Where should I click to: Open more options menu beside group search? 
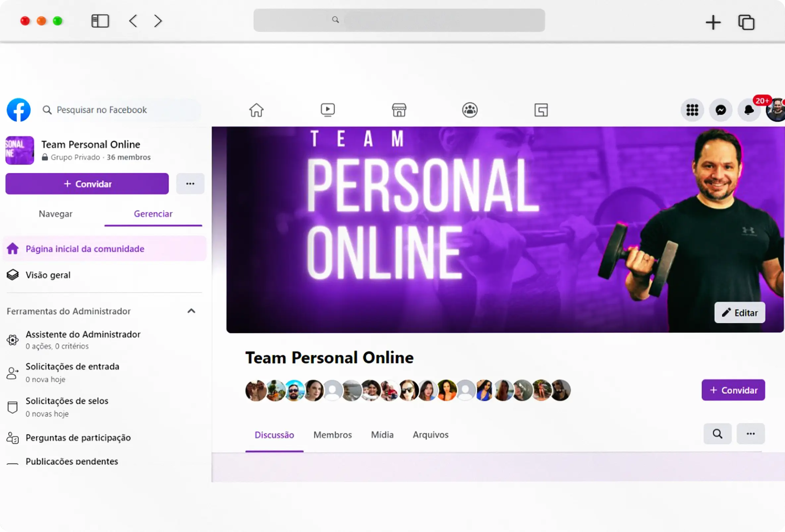(x=751, y=434)
